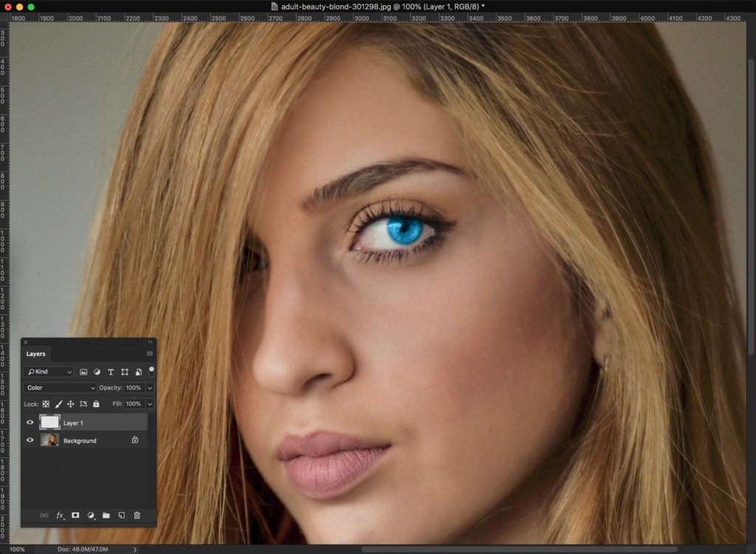Click the fx layer styles icon
756x554 pixels.
pos(60,515)
